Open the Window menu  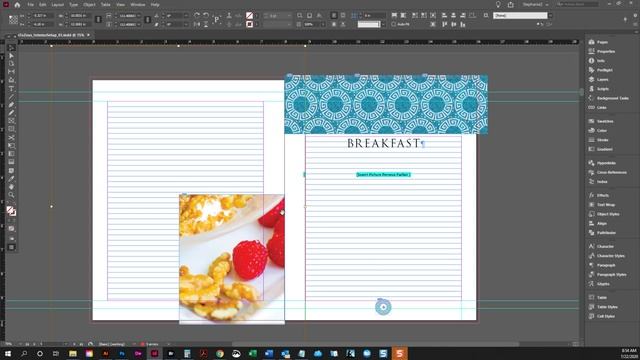click(138, 4)
